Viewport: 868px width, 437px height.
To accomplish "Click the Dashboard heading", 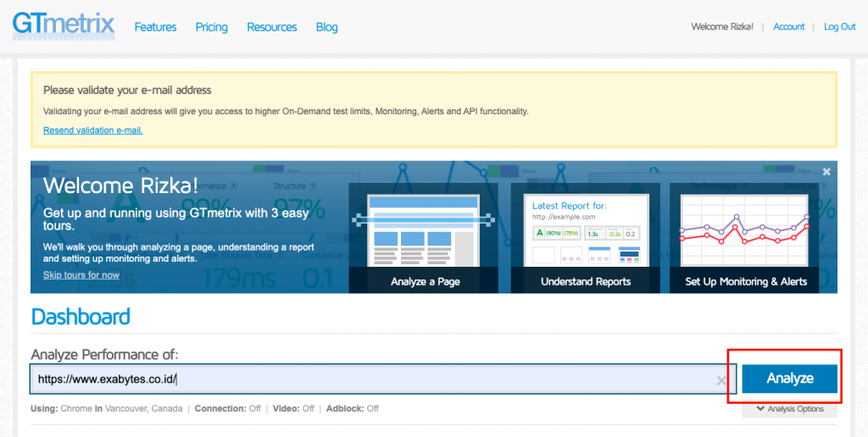I will coord(81,317).
